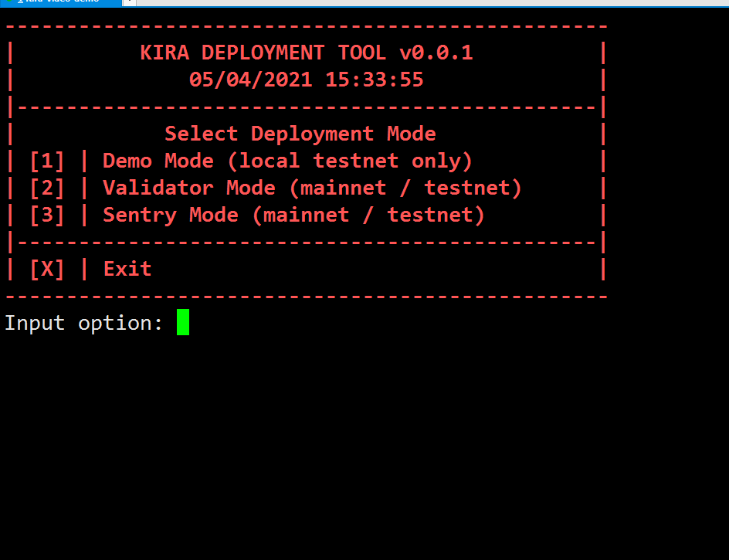729x560 pixels.
Task: Click the [3] option marker
Action: tap(47, 215)
